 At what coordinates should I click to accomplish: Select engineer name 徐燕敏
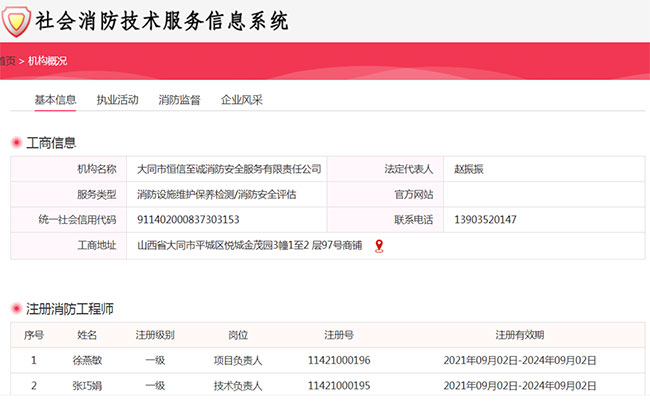pos(87,360)
